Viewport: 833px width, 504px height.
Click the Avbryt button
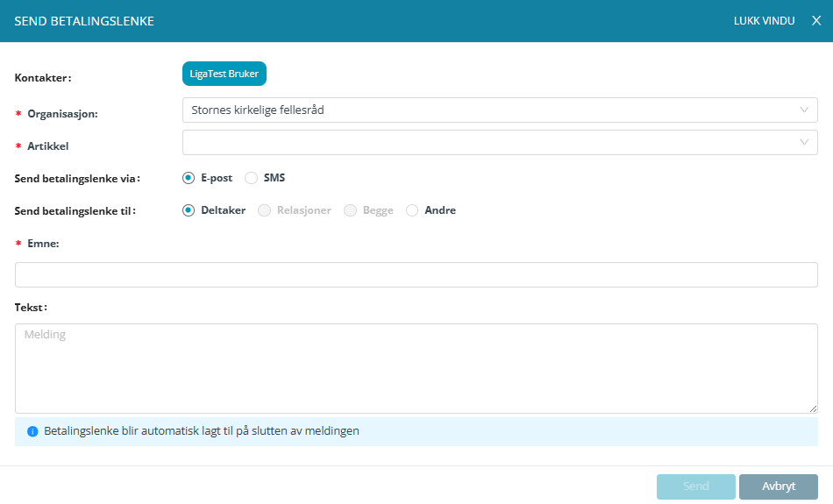pos(778,486)
